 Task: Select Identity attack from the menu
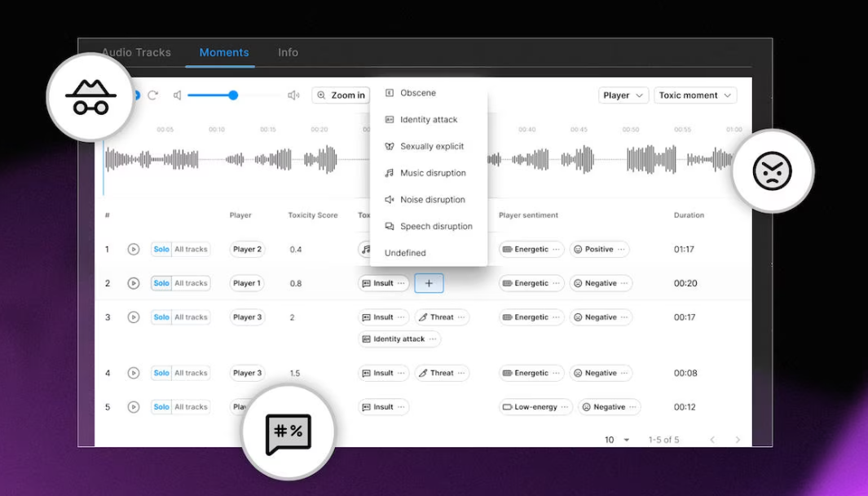coord(429,120)
